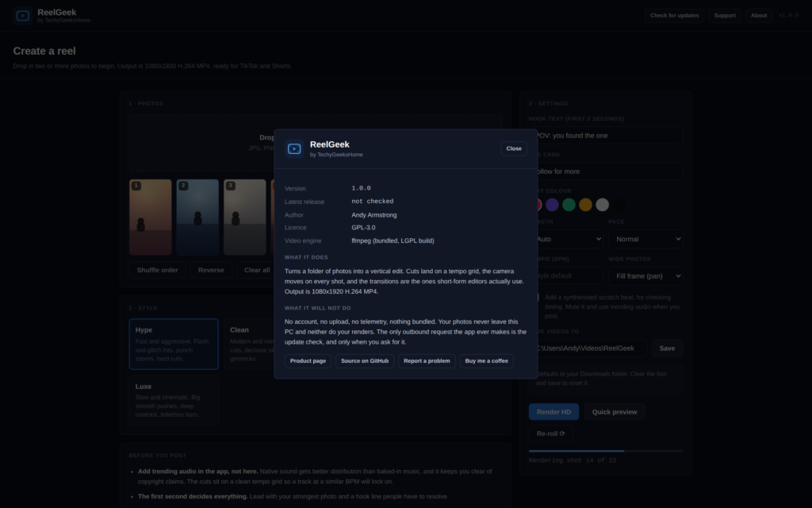The image size is (812, 508).
Task: Click the Save button beside the folder path
Action: (x=667, y=348)
